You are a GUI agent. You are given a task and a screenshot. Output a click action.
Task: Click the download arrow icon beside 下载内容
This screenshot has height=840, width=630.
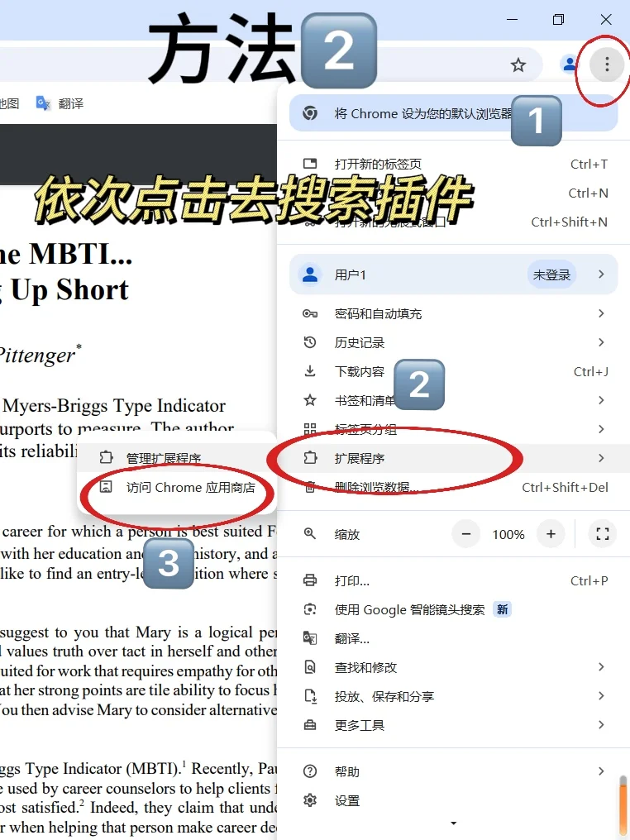pyautogui.click(x=310, y=371)
